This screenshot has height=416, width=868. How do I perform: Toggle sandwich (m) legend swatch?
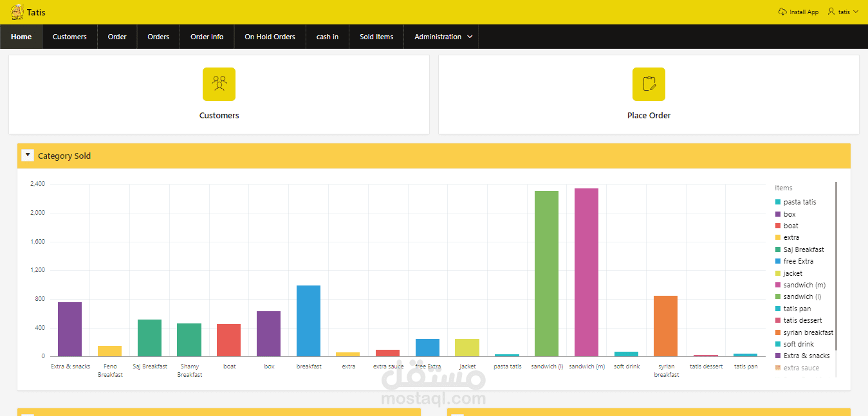click(778, 285)
